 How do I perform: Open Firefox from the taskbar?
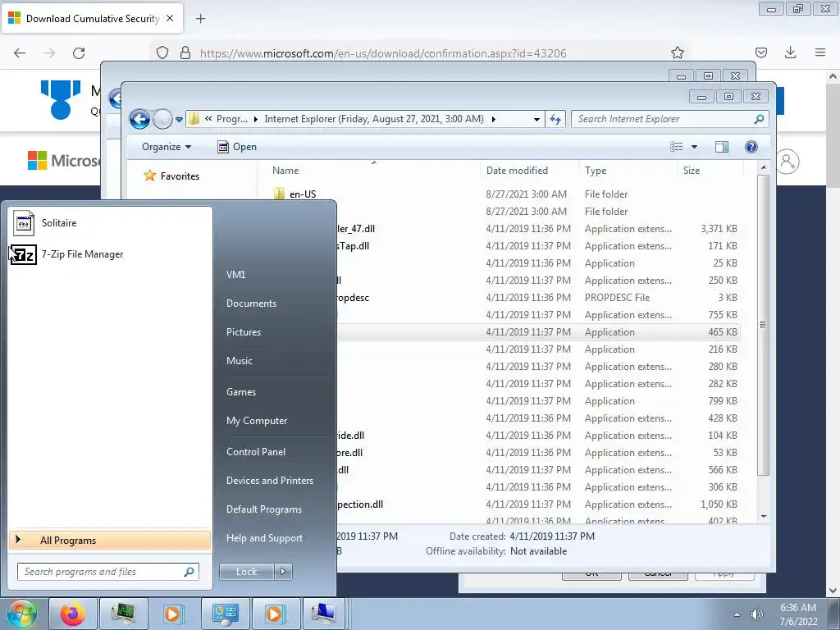tap(72, 614)
